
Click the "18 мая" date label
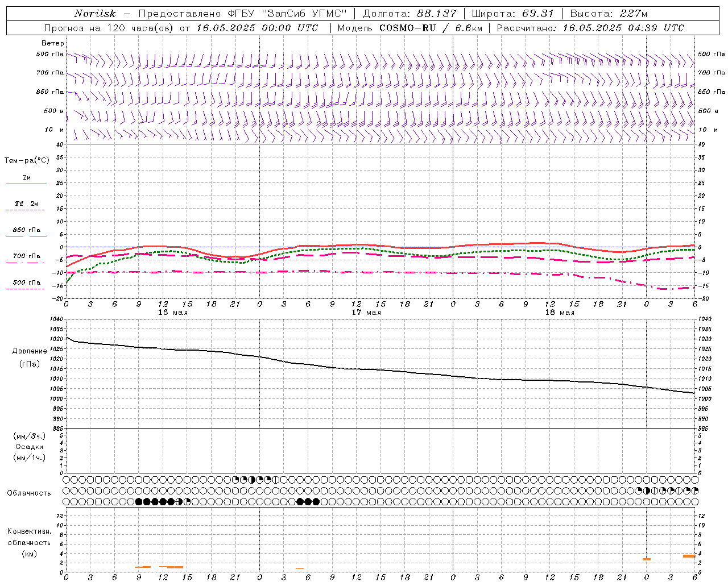click(559, 313)
